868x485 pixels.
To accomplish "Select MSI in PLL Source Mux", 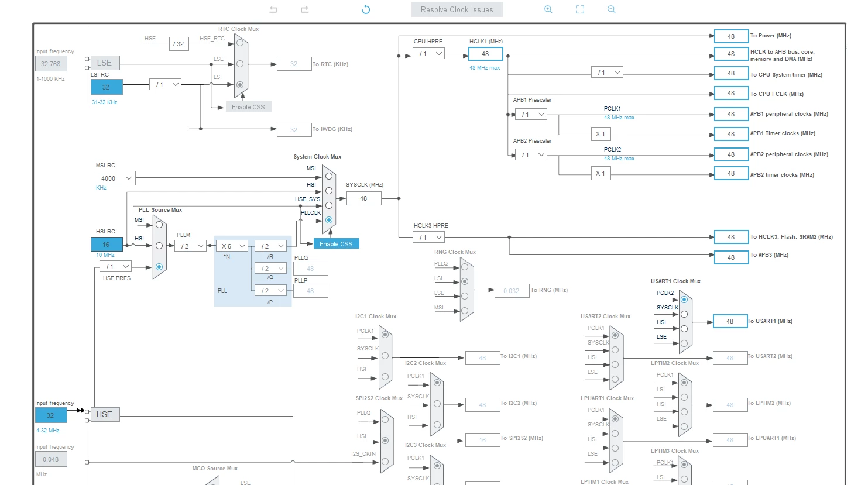I will (159, 225).
